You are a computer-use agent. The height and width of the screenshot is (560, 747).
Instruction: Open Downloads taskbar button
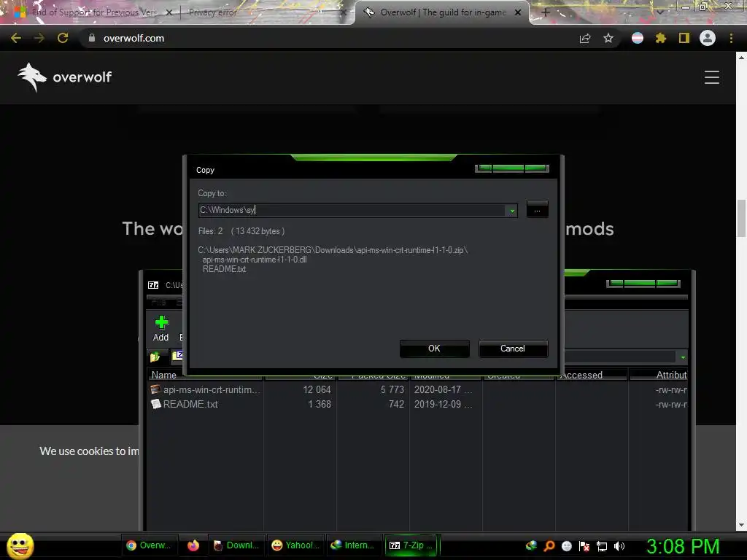pyautogui.click(x=236, y=545)
